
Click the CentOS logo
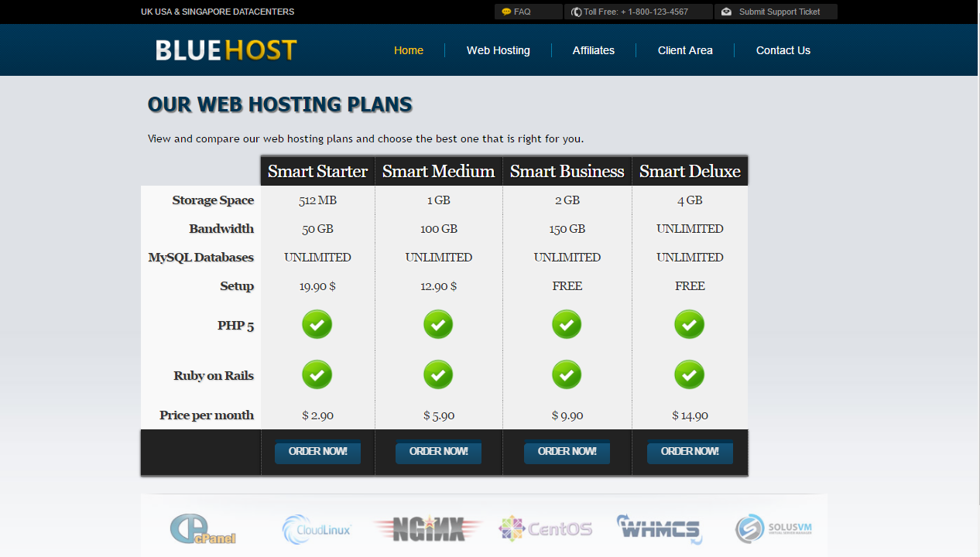coord(545,529)
